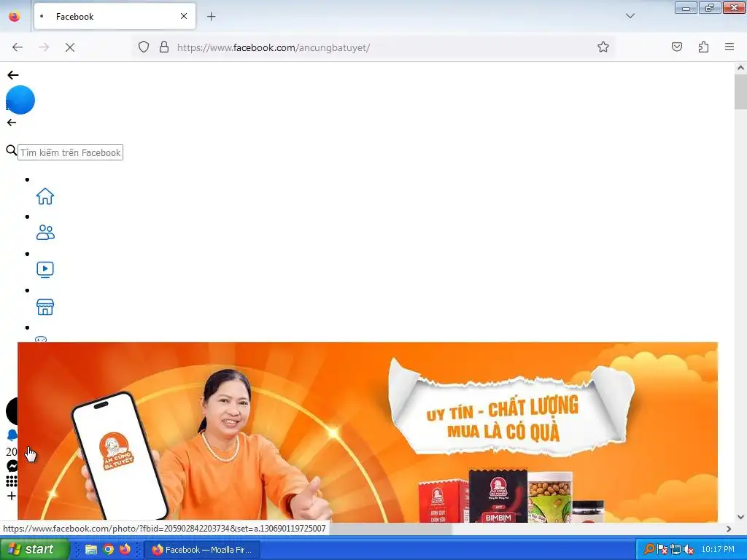
Task: Click the horizontal scrollbar right arrow
Action: (729, 529)
